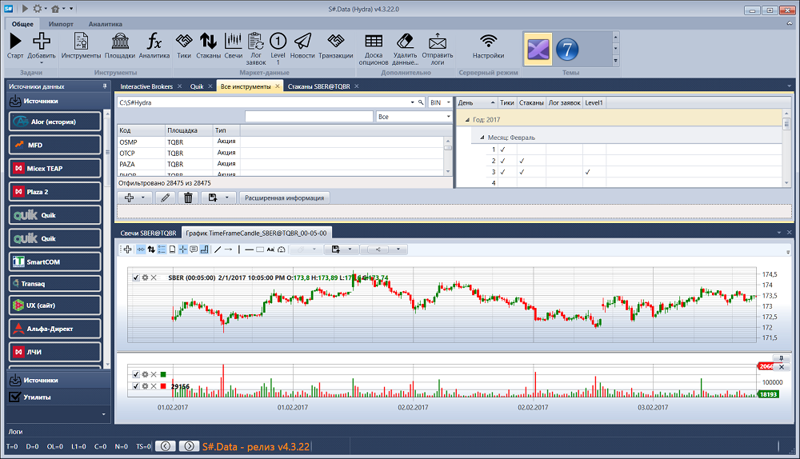Viewport: 800px width, 459px height.
Task: Toggle the SBER candle series checkbox
Action: (137, 277)
